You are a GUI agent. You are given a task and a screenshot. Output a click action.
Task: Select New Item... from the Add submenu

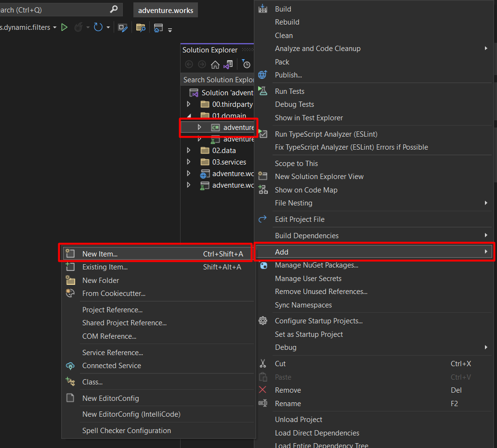(100, 254)
